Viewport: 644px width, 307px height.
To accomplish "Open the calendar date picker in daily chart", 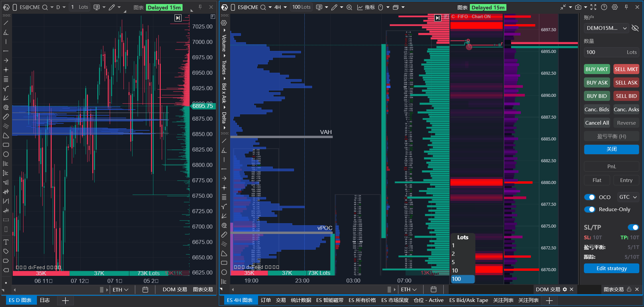I will coord(145,289).
